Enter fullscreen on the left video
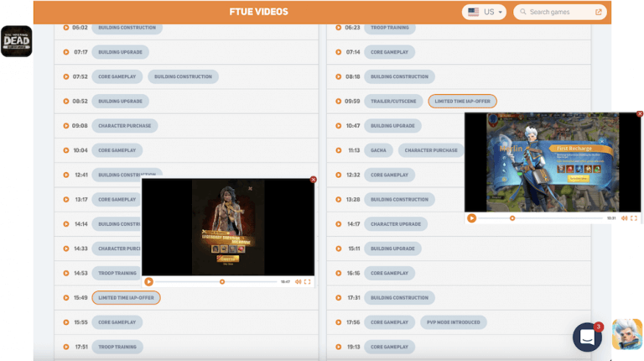 308,282
